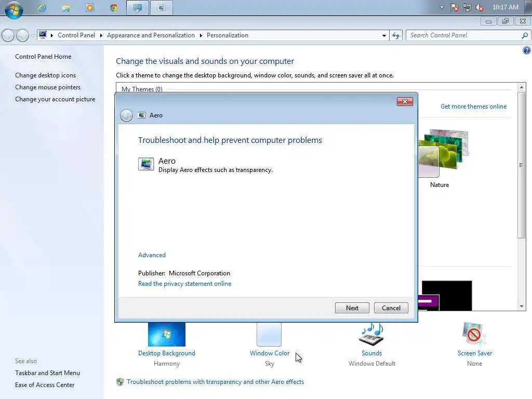Click the Personalization breadcrumb
Viewport: 532px width, 399px height.
click(228, 35)
